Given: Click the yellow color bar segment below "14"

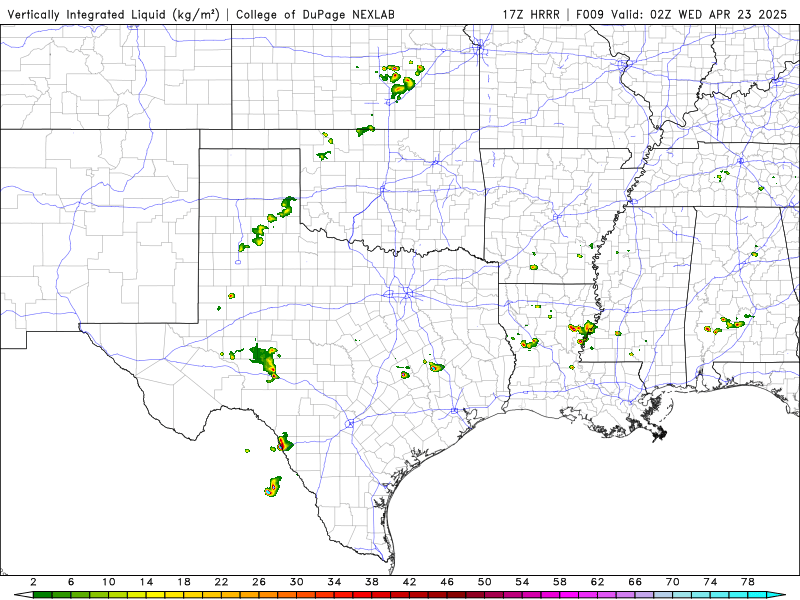Looking at the screenshot, I should pos(156,595).
